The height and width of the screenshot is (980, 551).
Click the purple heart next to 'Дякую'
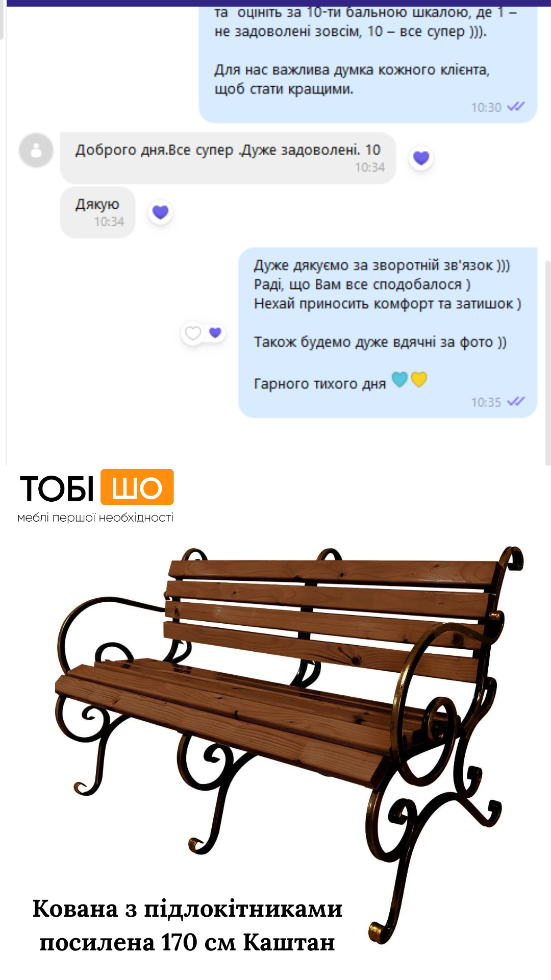(161, 212)
